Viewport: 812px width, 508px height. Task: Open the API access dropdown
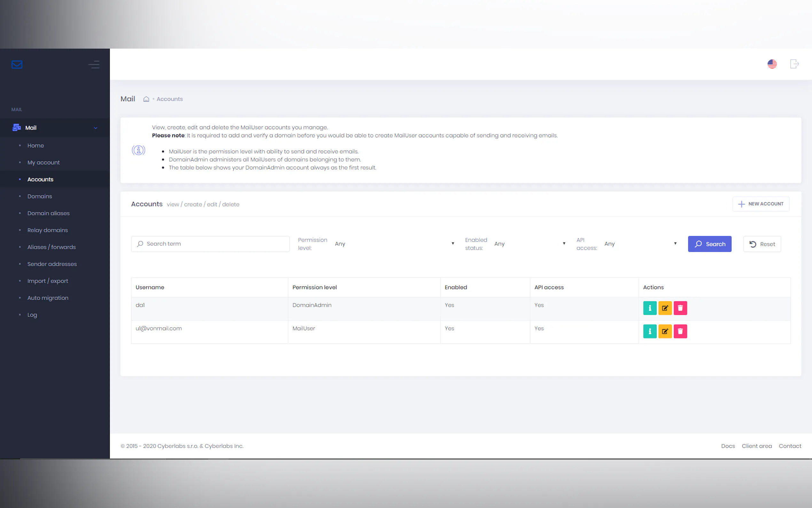[640, 244]
